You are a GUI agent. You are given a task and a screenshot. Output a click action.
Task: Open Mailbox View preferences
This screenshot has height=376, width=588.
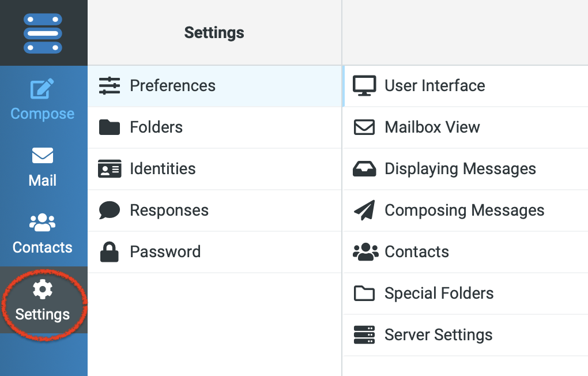point(465,127)
